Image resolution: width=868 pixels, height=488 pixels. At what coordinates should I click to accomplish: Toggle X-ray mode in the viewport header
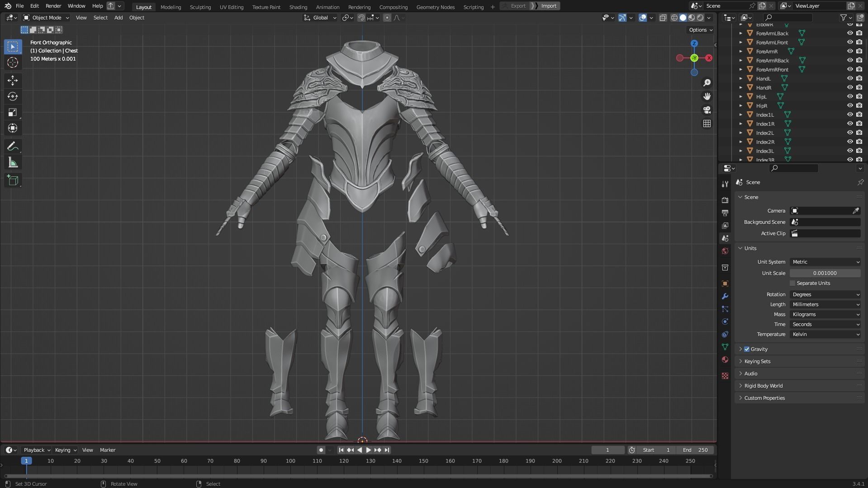(x=663, y=18)
